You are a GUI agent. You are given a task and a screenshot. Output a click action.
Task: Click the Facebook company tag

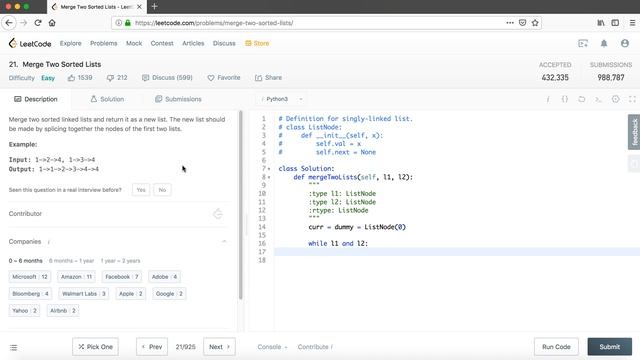pyautogui.click(x=122, y=277)
